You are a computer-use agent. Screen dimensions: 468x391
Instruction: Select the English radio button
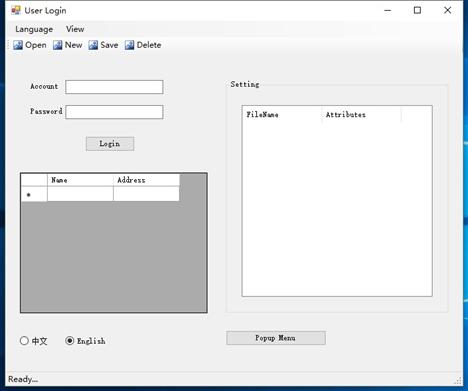[x=70, y=341]
